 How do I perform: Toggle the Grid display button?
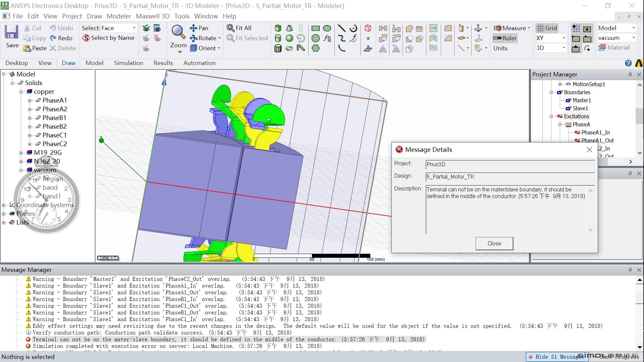tap(546, 28)
